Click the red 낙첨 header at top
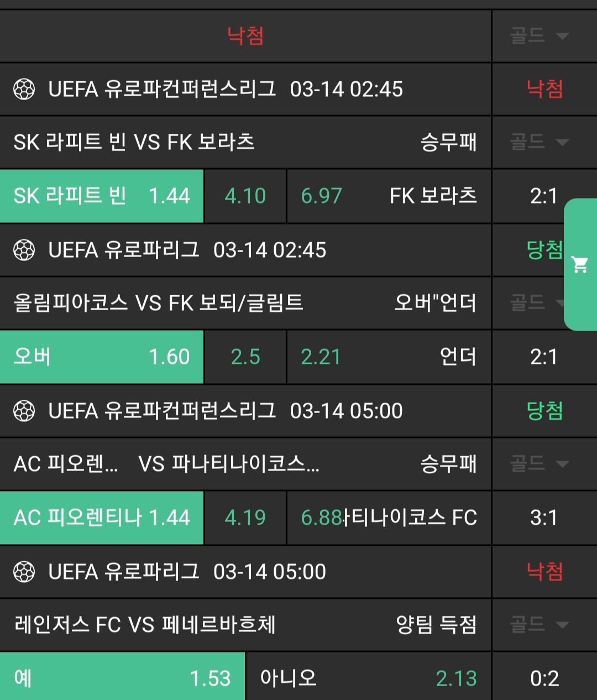 pos(245,36)
